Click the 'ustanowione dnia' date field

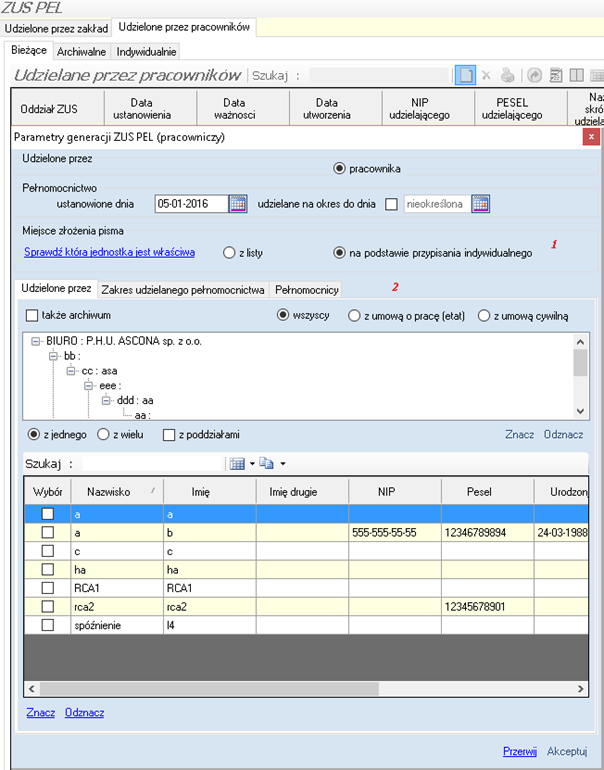coord(192,204)
